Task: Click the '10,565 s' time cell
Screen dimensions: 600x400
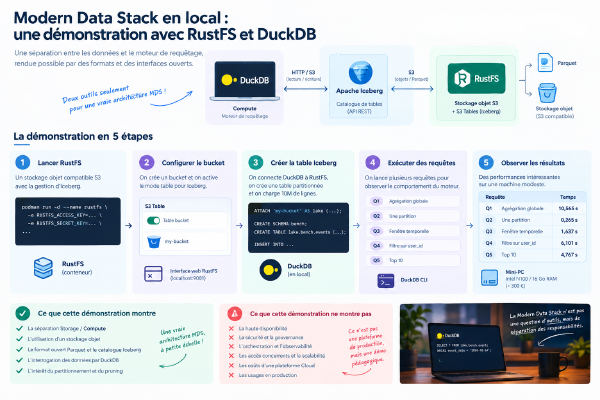Action: pos(568,209)
